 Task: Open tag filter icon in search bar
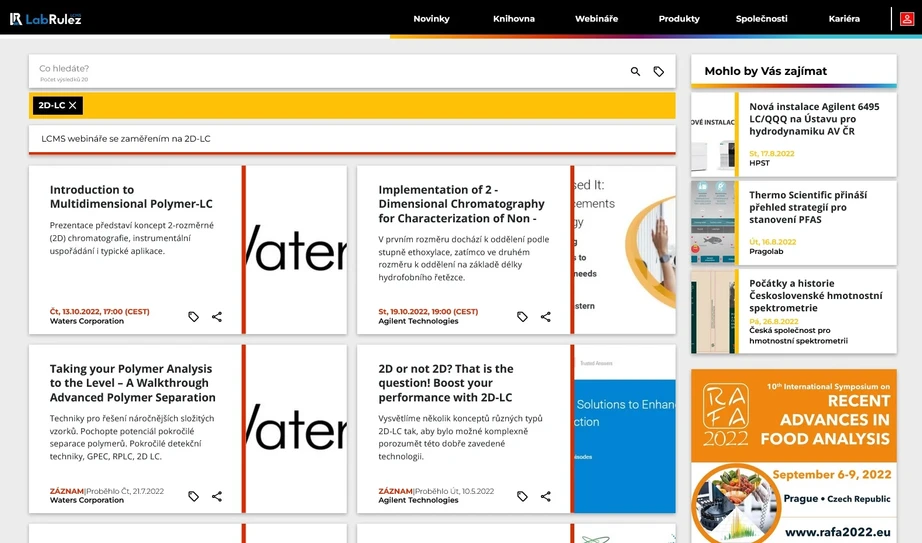pyautogui.click(x=659, y=71)
